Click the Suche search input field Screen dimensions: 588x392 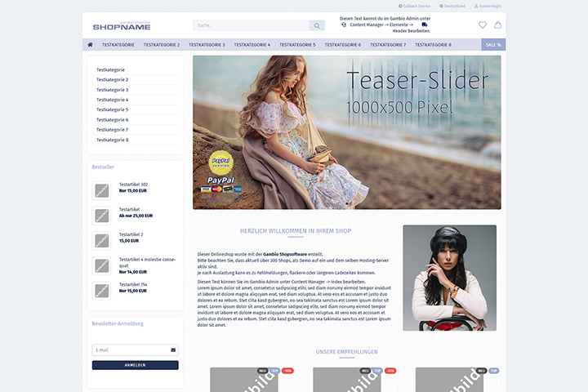click(x=252, y=25)
